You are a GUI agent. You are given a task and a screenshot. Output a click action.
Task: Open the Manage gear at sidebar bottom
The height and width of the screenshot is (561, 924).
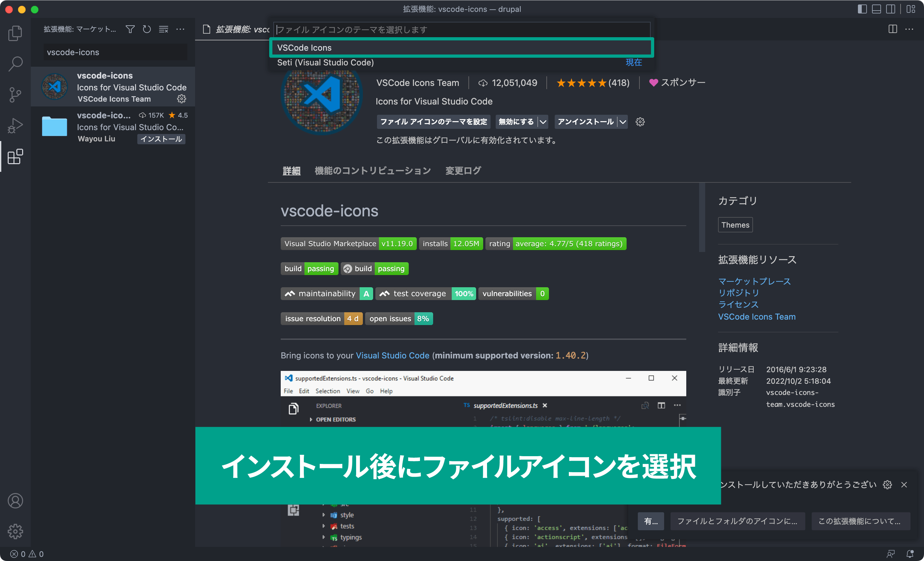pyautogui.click(x=15, y=531)
